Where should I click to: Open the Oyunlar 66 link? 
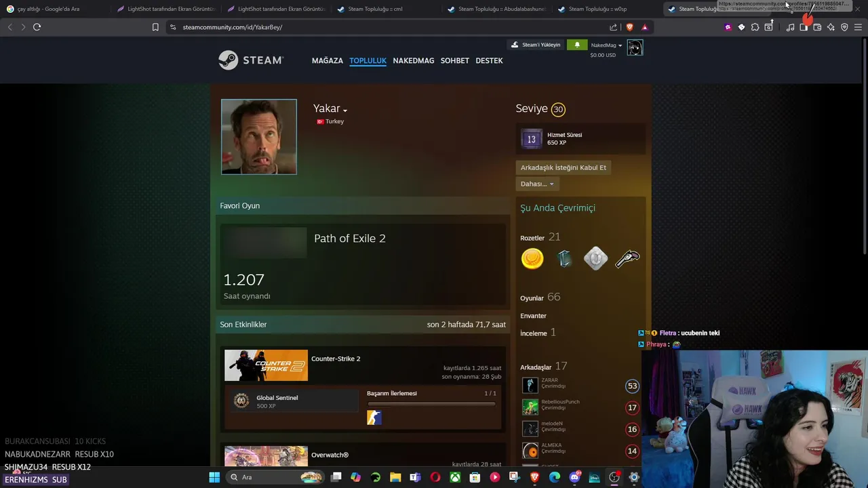[540, 298]
